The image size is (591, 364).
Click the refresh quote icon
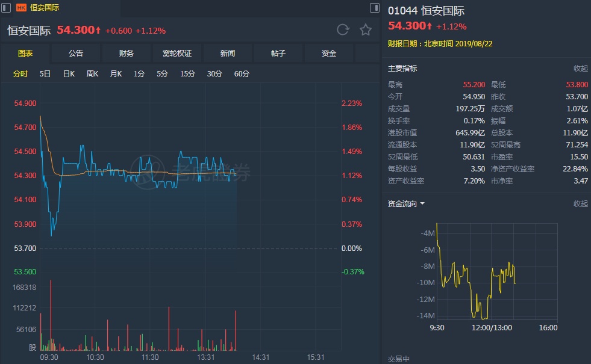343,30
